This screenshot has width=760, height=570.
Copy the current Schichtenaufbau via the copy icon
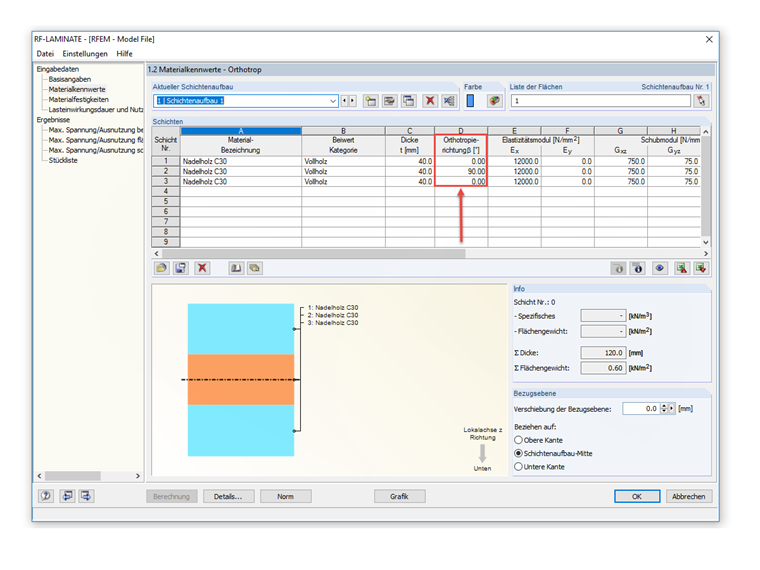pos(409,101)
